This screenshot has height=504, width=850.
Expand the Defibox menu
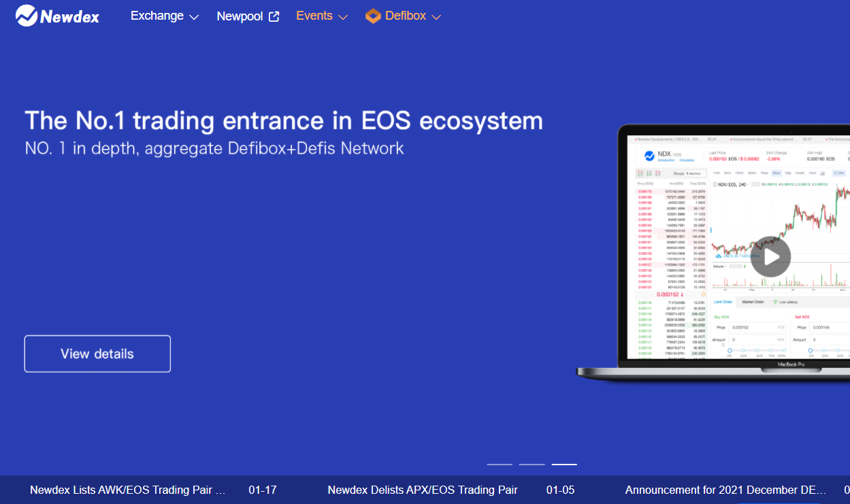(404, 16)
